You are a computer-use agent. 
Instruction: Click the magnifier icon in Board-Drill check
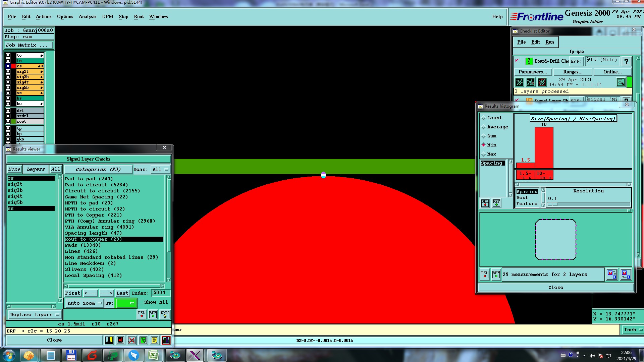click(621, 82)
